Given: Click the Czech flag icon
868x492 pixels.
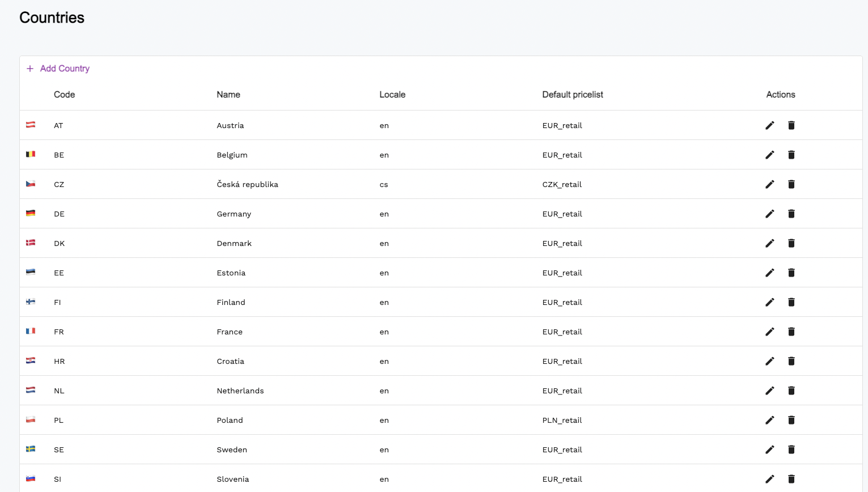Looking at the screenshot, I should [31, 184].
